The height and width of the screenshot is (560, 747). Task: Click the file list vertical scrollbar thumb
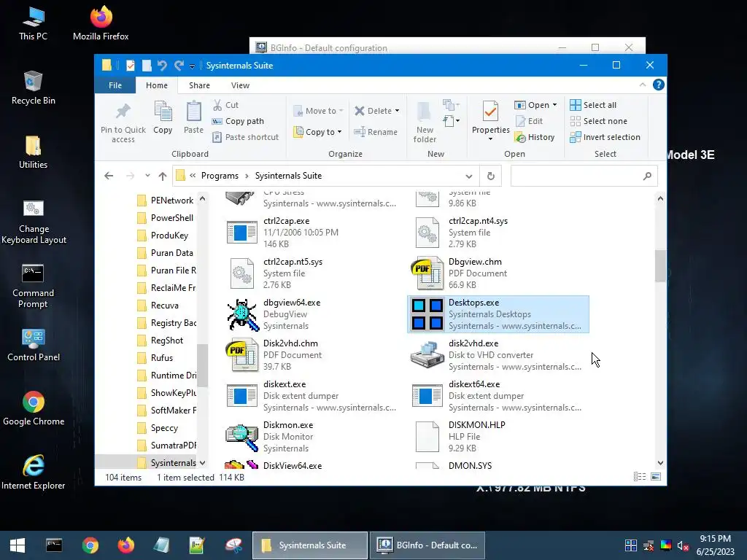tap(659, 266)
